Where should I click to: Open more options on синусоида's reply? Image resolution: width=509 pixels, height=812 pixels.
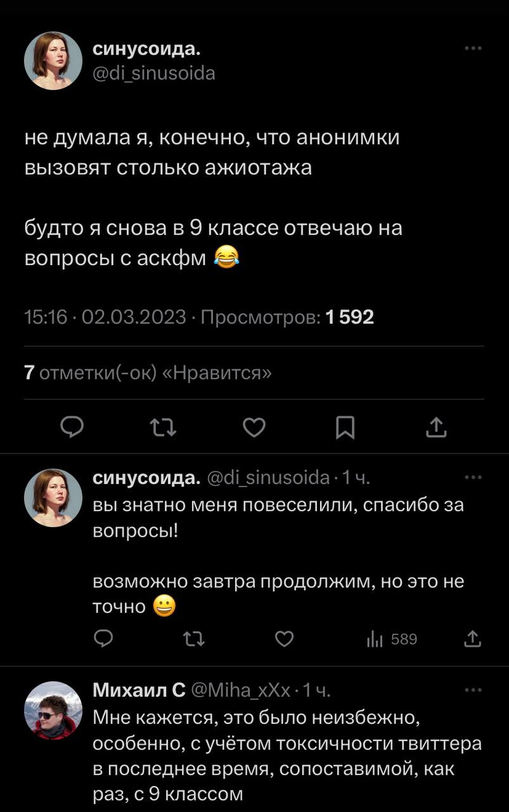(x=473, y=478)
